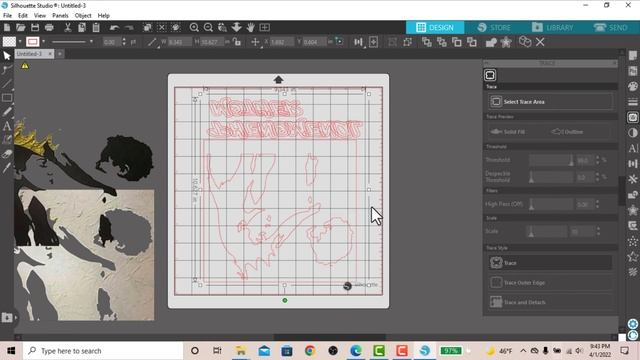Click Trace and Detach button
Image resolution: width=640 pixels, height=360 pixels.
(550, 302)
